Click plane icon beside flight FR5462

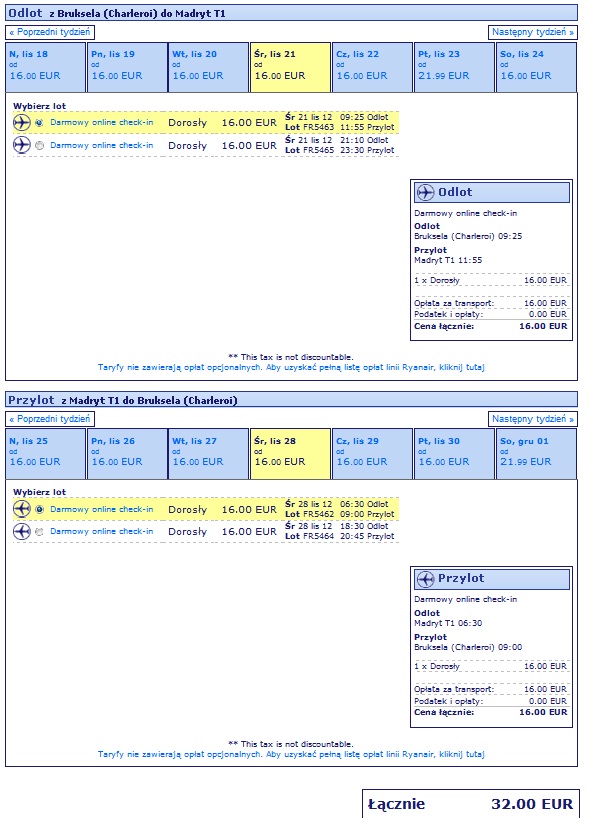22,509
